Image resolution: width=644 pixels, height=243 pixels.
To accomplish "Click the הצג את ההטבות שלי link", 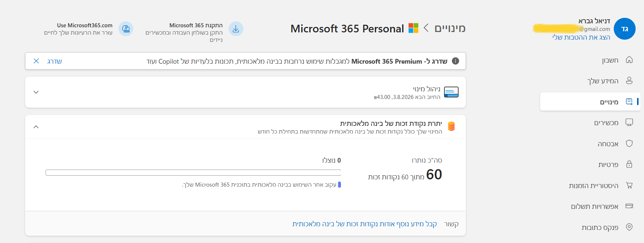I will click(x=581, y=37).
